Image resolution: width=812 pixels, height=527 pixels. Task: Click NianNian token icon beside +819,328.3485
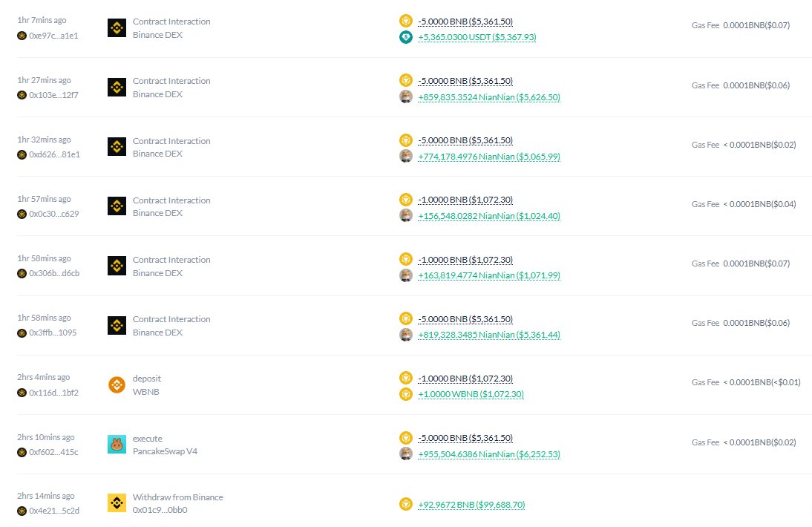(406, 335)
